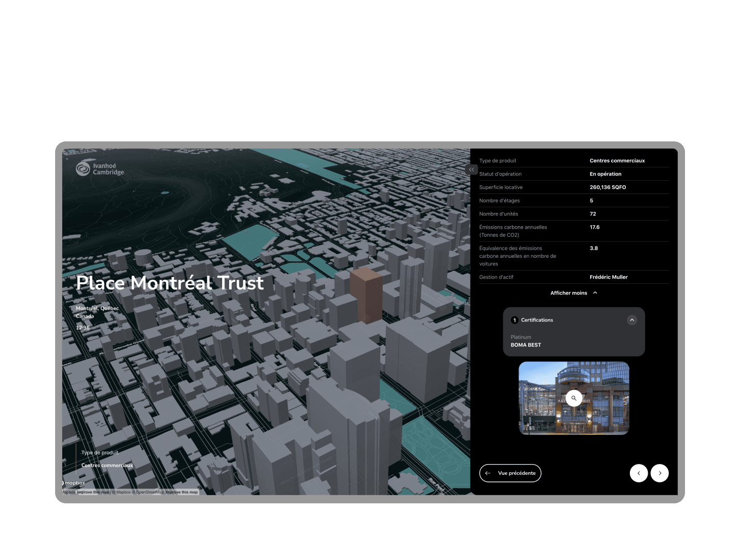Click Émissions carbone annuelles label
Image resolution: width=735 pixels, height=560 pixels.
pyautogui.click(x=513, y=231)
